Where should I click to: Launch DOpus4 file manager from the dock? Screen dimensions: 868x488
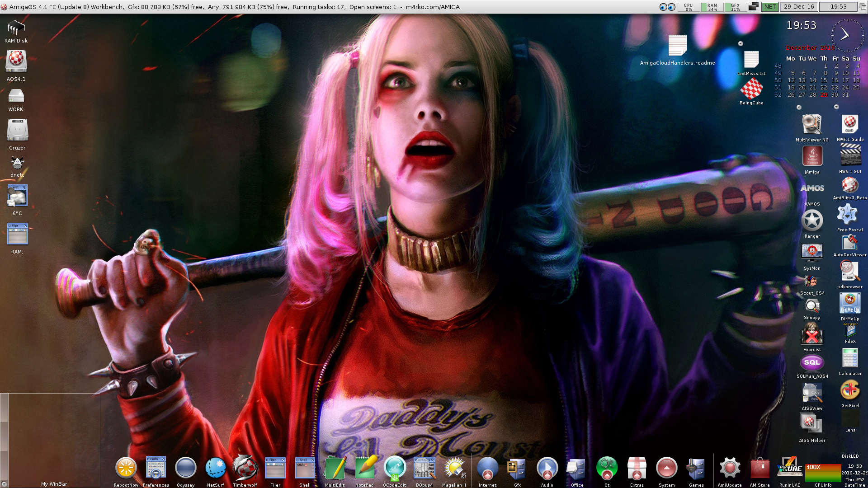pyautogui.click(x=424, y=468)
